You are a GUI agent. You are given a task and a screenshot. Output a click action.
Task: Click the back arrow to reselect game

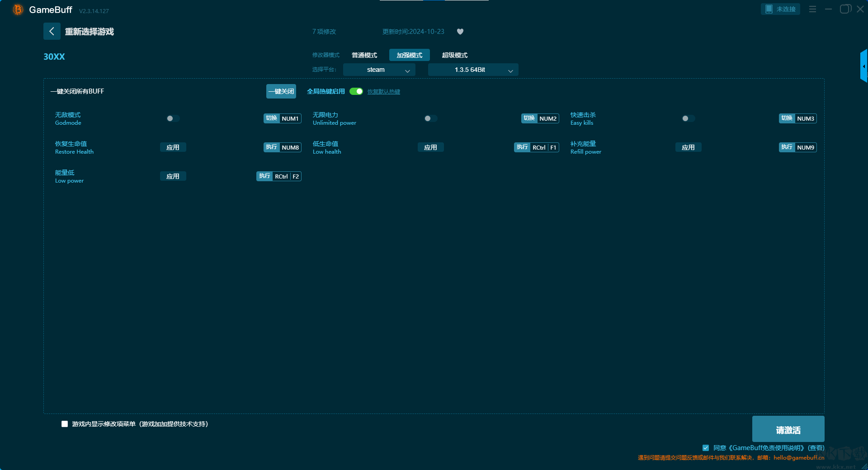[52, 31]
